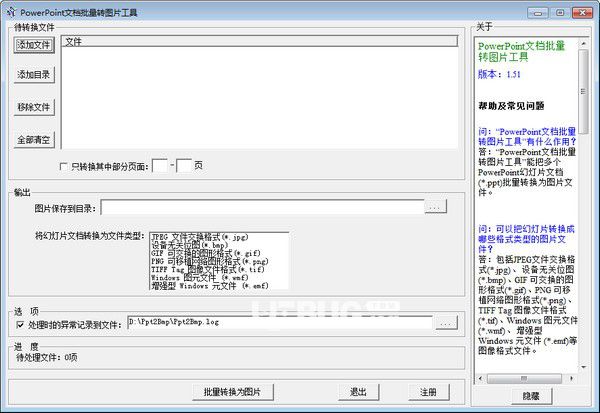The image size is (600, 413).
Task: Click the Ppt2Bmp.log file path field
Action: pos(280,322)
